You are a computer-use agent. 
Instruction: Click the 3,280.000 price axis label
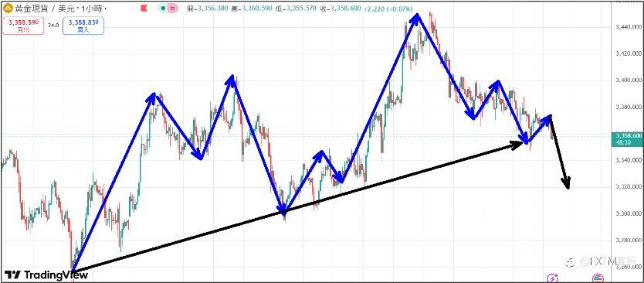pyautogui.click(x=628, y=240)
